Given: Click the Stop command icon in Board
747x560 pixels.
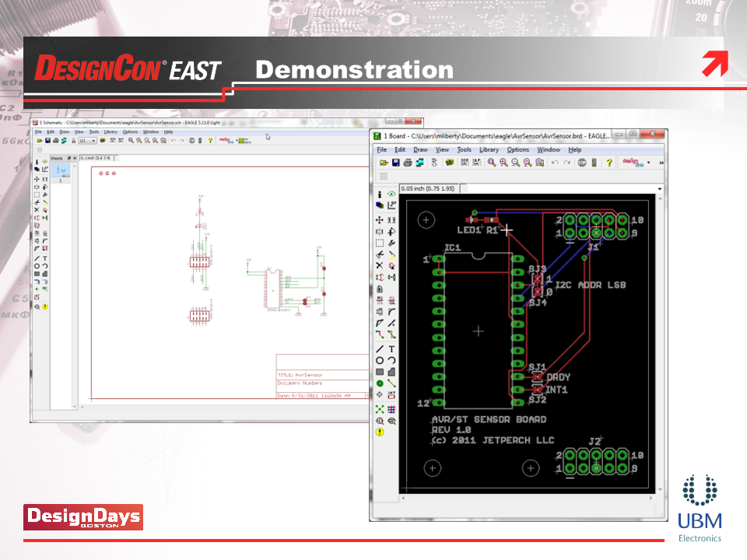Looking at the screenshot, I should coord(582,163).
